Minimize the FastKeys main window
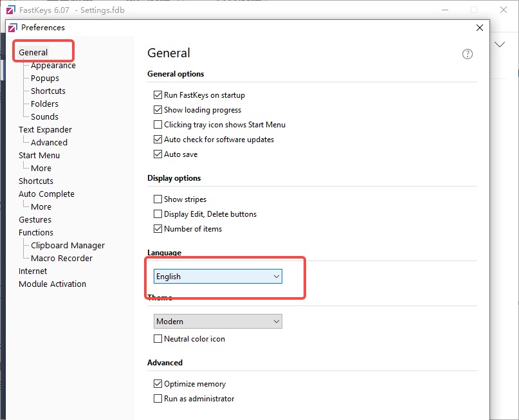Image resolution: width=519 pixels, height=420 pixels. [x=445, y=10]
